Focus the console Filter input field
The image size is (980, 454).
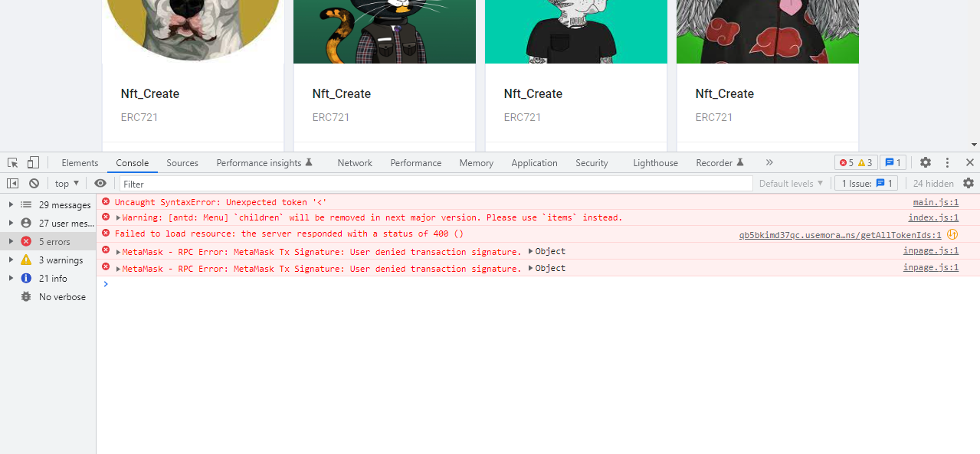(x=436, y=184)
